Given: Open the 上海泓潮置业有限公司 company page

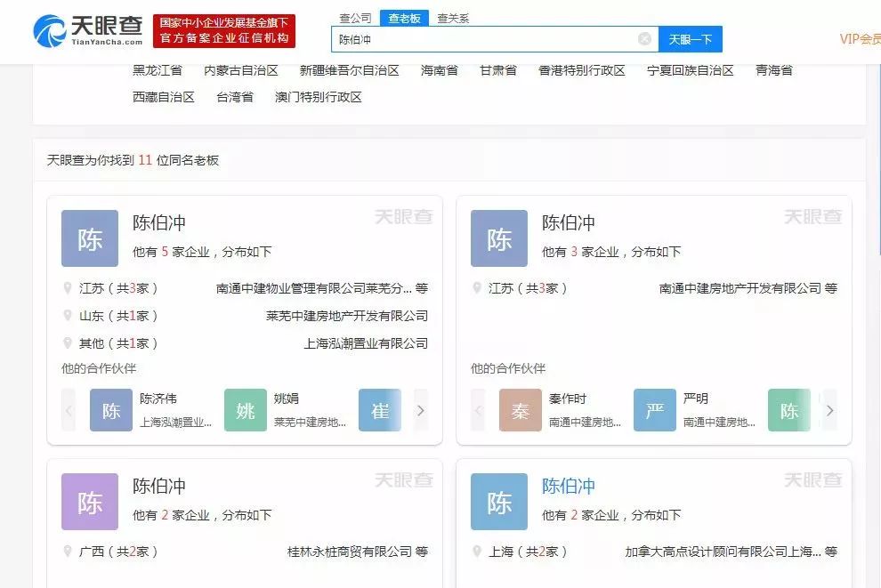Looking at the screenshot, I should point(367,342).
